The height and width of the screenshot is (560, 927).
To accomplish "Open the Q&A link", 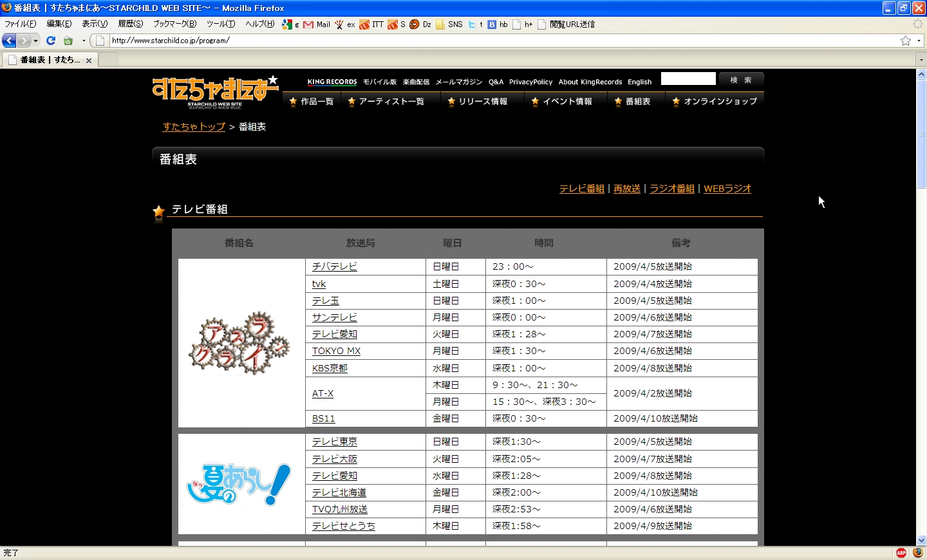I will tap(496, 82).
